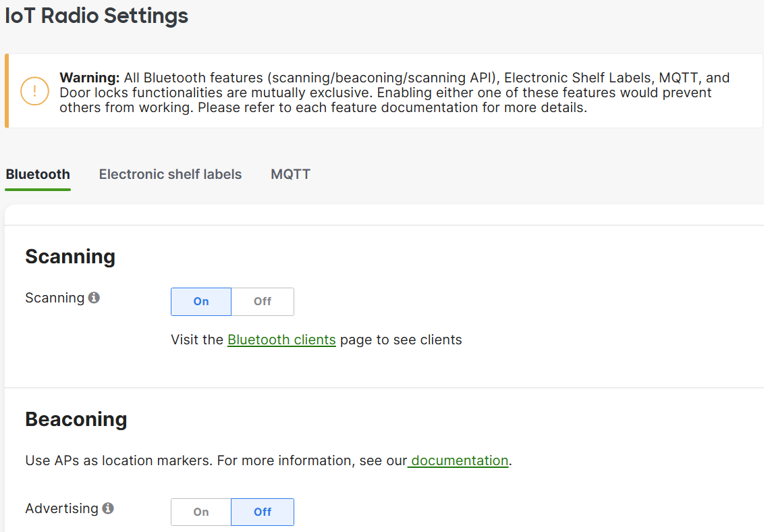Select the Scanning section heading

(x=70, y=257)
